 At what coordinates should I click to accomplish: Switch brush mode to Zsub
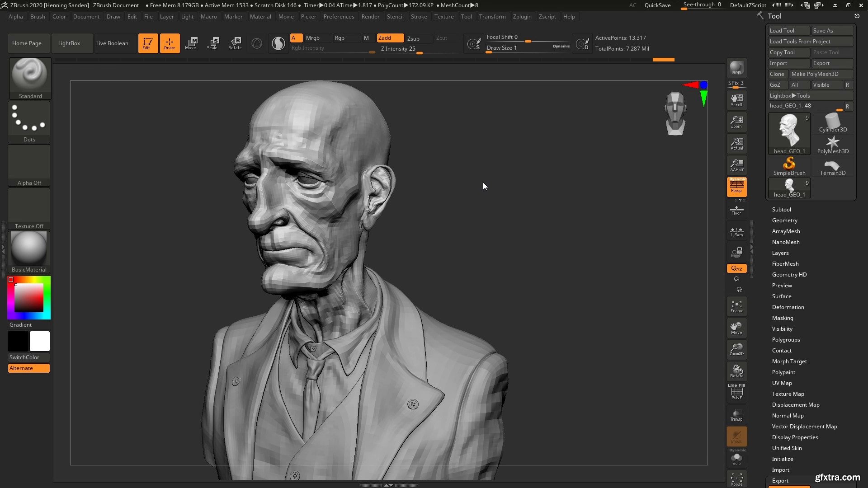click(413, 38)
